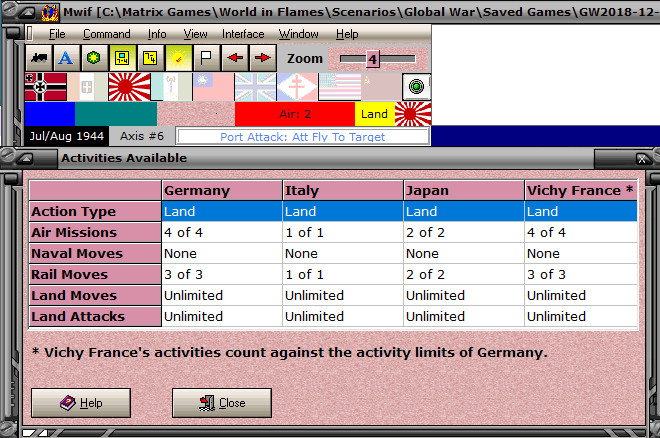Select the faded Union Jack flag

point(255,87)
